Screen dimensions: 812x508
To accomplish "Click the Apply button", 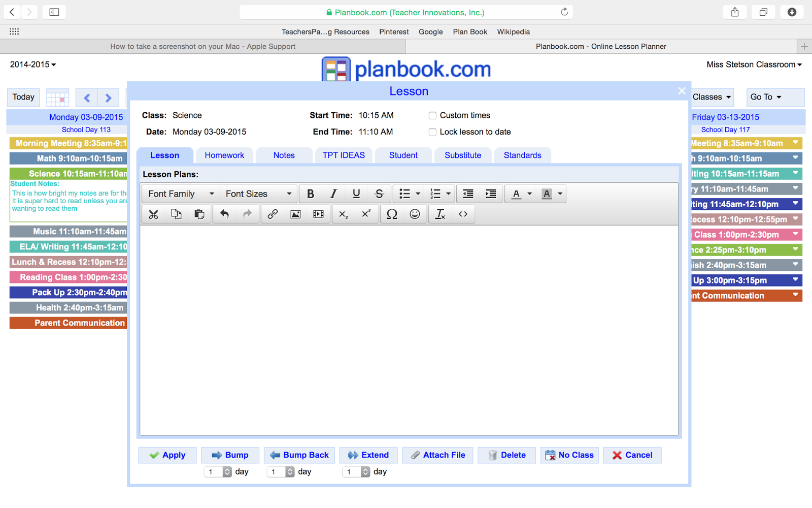I will tap(167, 455).
